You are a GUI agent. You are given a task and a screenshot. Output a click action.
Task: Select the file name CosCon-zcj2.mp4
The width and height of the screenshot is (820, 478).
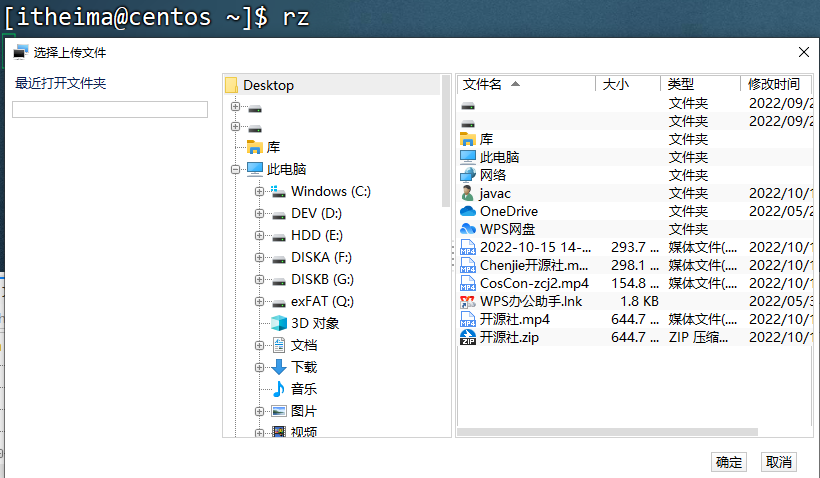tap(534, 283)
